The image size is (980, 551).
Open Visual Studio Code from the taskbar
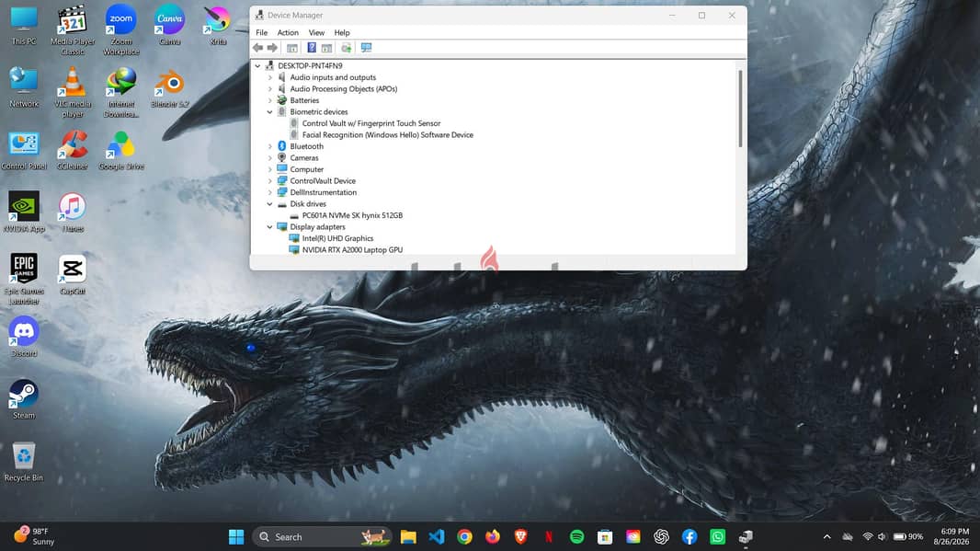click(x=437, y=536)
